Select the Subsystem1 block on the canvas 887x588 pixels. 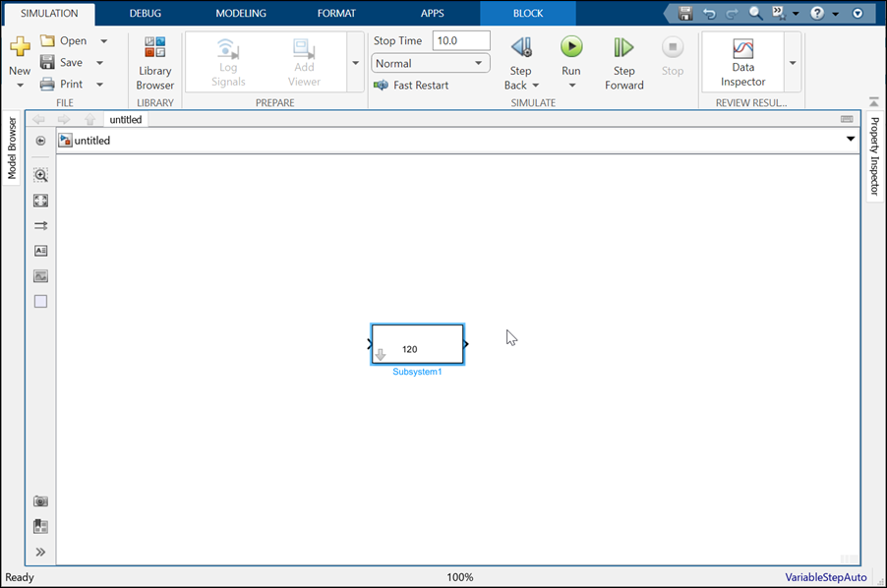pyautogui.click(x=417, y=344)
